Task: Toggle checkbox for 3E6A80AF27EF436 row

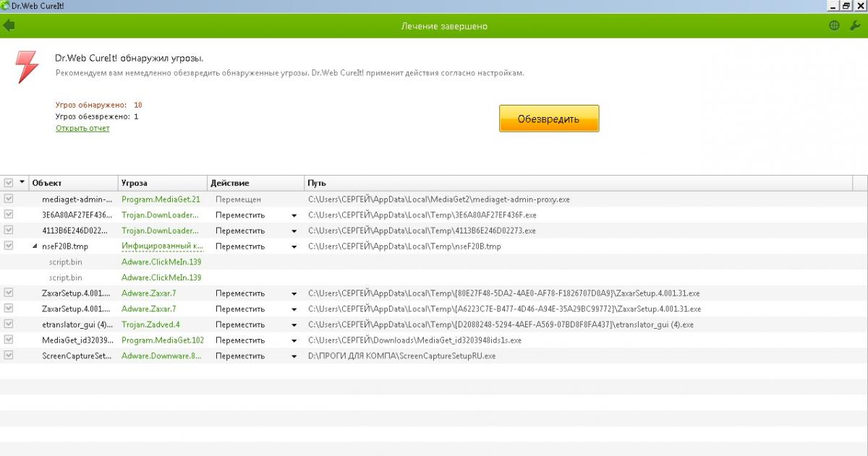Action: (x=9, y=215)
